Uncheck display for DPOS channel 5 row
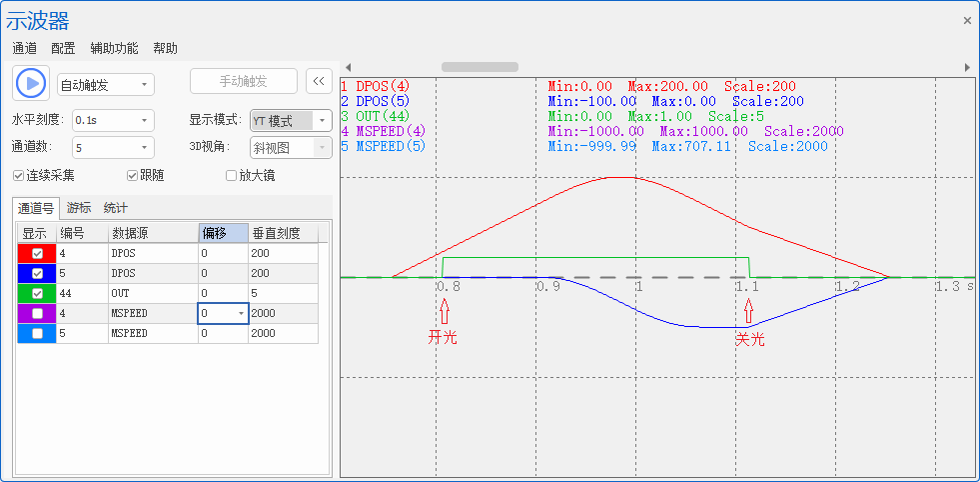The image size is (980, 482). [x=38, y=274]
